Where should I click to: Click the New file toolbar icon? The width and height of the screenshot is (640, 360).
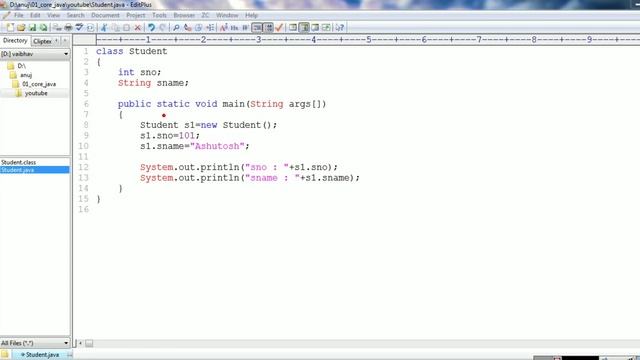tap(10, 27)
